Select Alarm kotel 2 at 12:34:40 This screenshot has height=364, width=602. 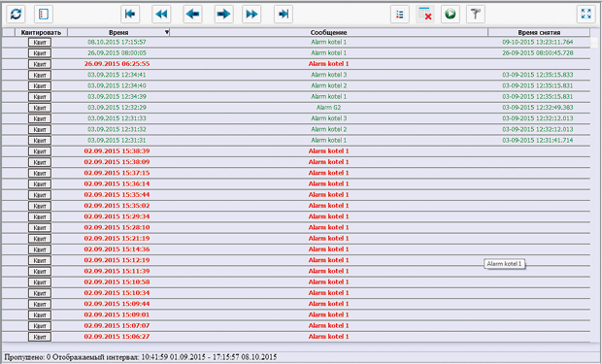(328, 85)
